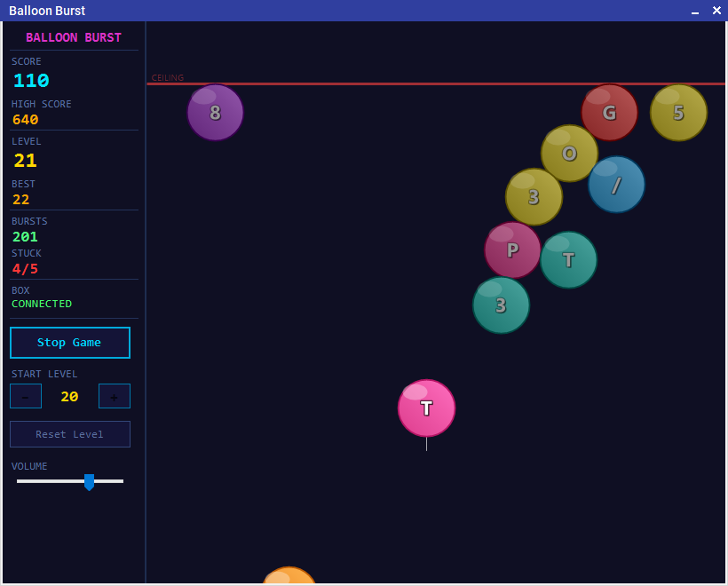Click the bursts count 201
This screenshot has height=586, width=728.
(25, 237)
